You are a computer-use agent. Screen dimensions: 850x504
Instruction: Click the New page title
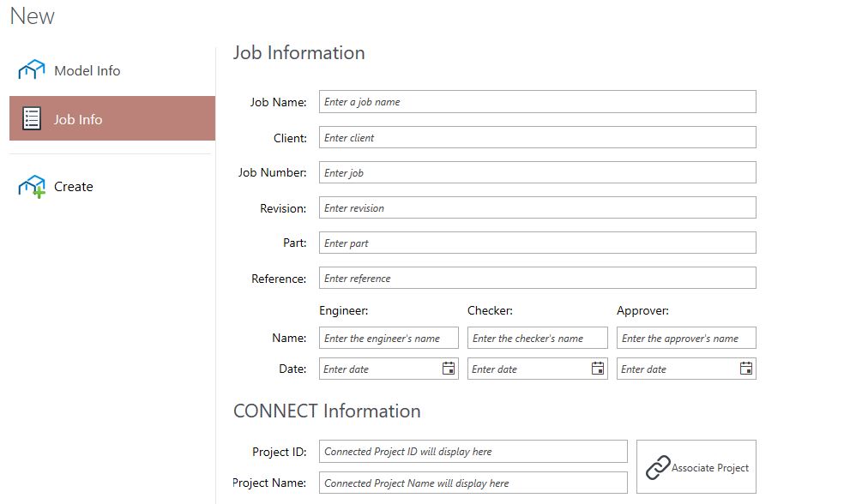[x=32, y=16]
